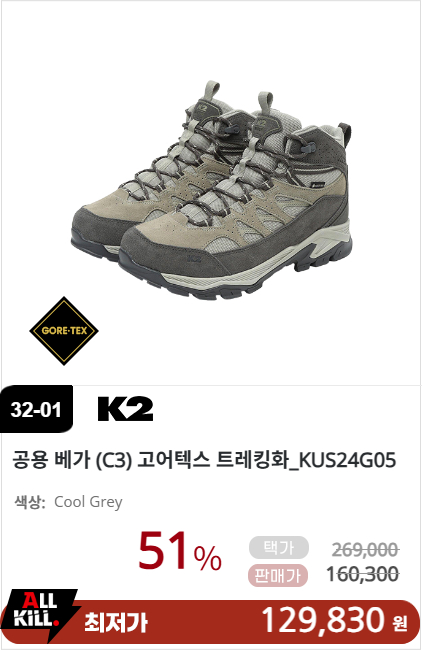The image size is (422, 650).
Task: Click the GORE-TEX diamond badge
Action: [x=64, y=331]
